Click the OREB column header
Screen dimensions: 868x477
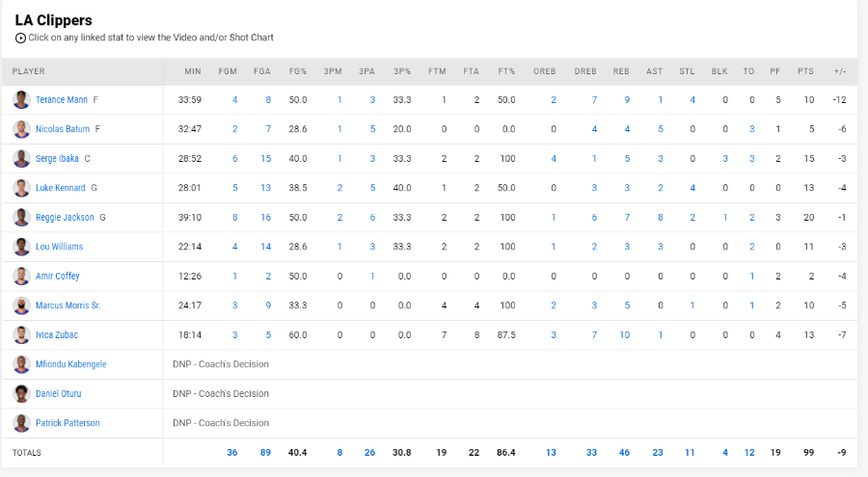click(x=545, y=71)
